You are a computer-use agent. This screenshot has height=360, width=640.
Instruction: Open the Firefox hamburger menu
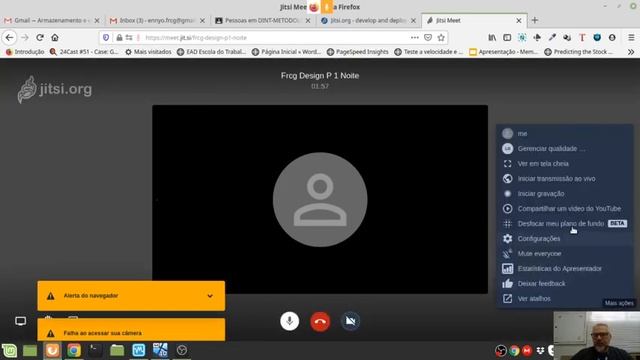(x=631, y=38)
